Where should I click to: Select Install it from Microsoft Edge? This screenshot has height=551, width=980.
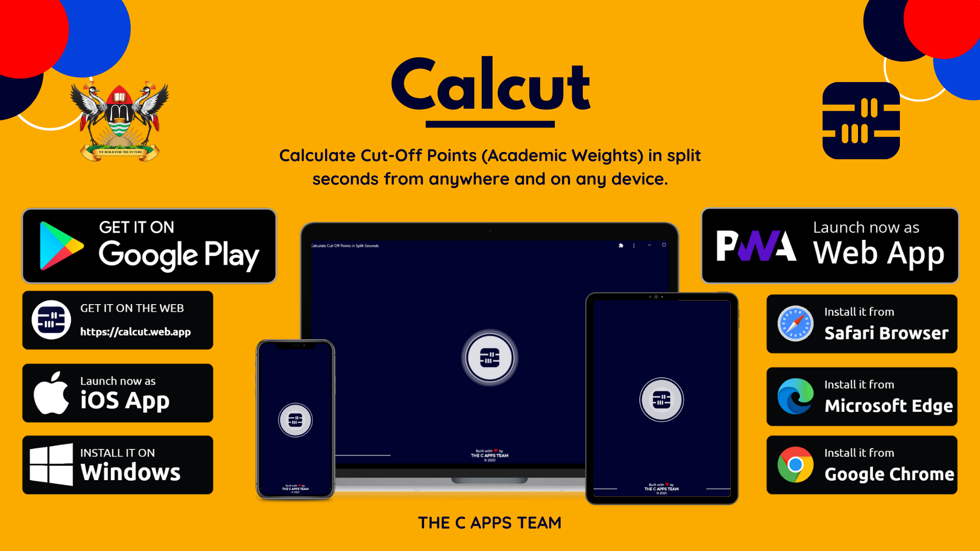pos(862,396)
